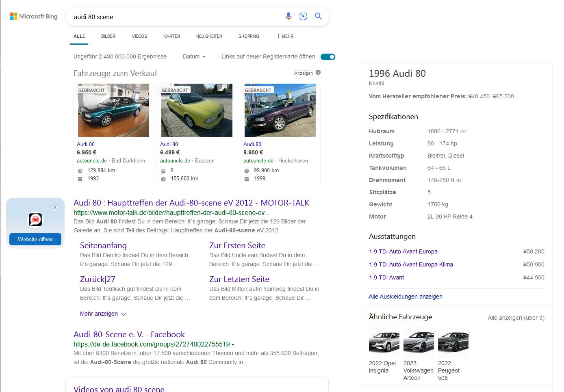
Task: Open dropdown arrow next to Facebook URL
Action: pos(233,344)
